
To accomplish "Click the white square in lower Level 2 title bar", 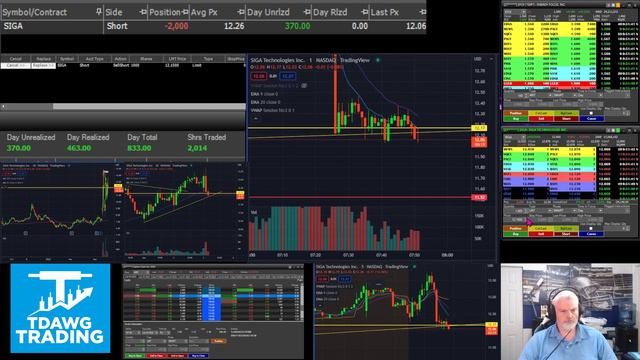I will coord(613,130).
